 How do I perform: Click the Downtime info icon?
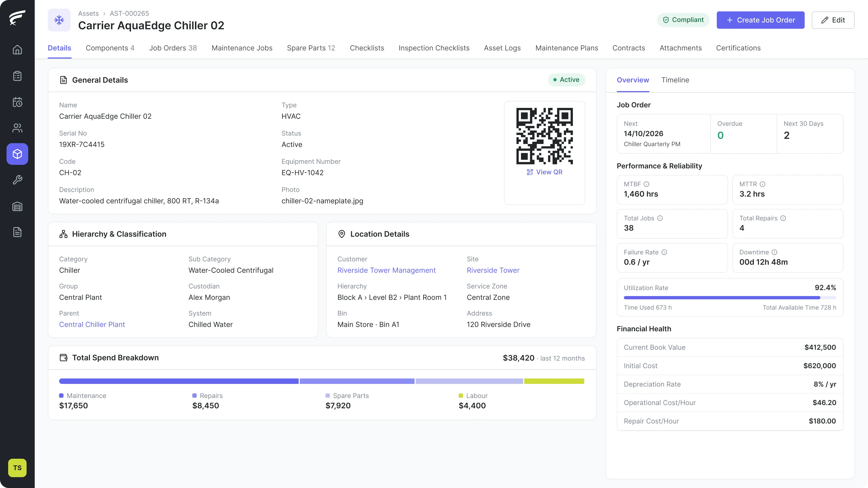click(x=774, y=252)
